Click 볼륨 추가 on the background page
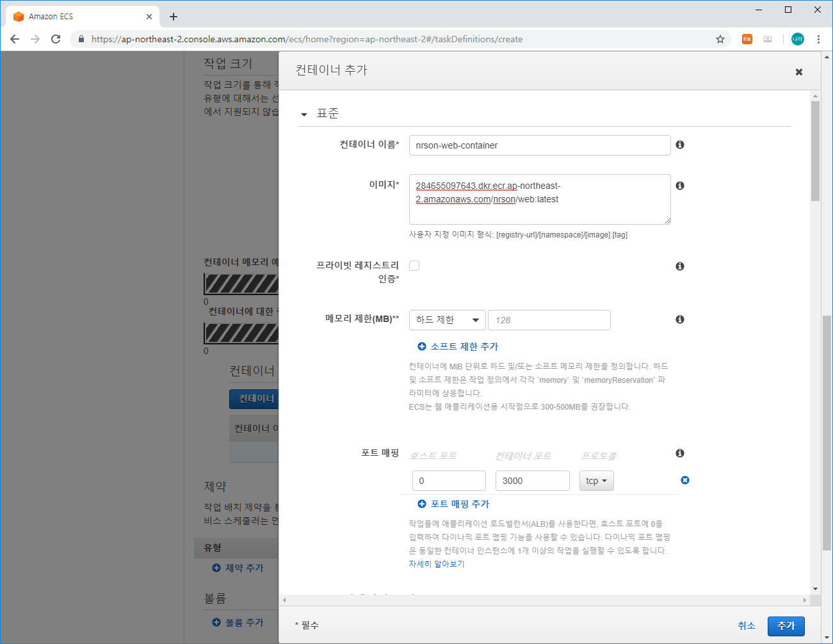The height and width of the screenshot is (644, 833). coord(238,622)
